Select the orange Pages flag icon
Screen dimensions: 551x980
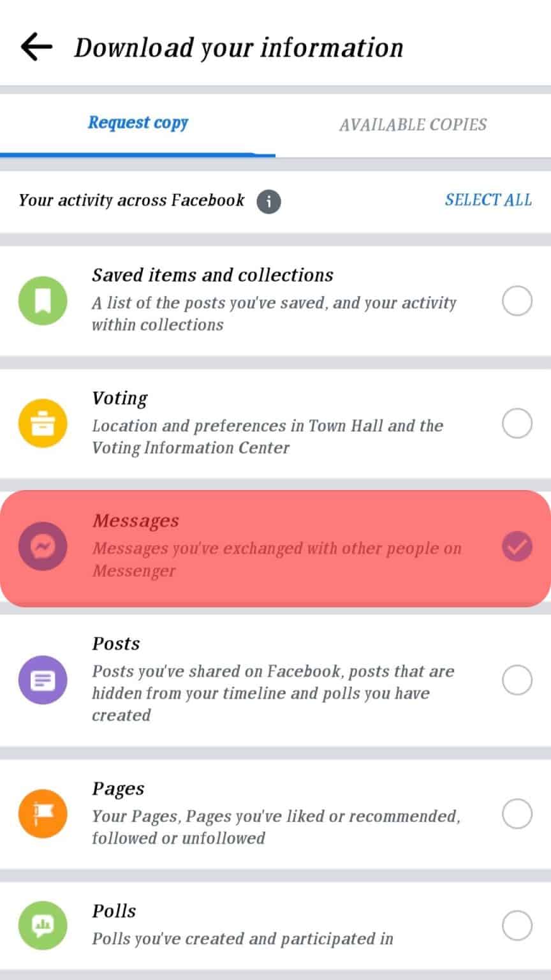[42, 813]
